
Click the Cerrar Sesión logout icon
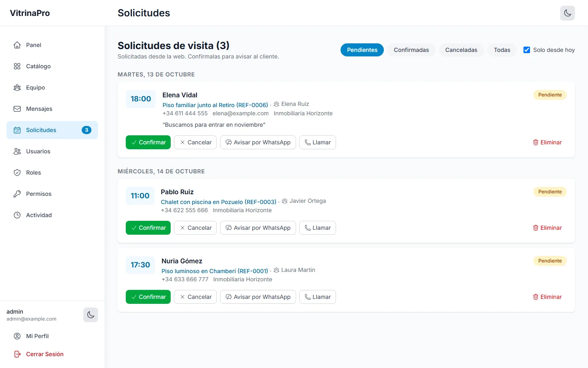click(x=17, y=354)
